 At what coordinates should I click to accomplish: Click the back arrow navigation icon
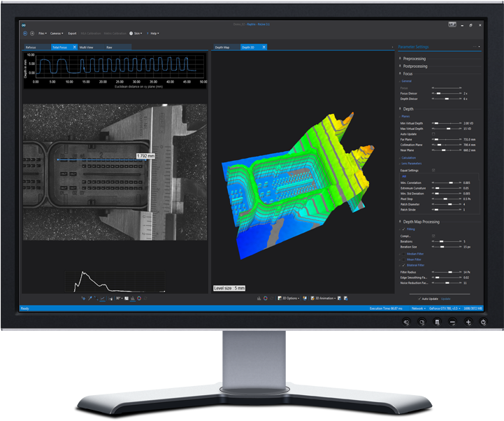(x=26, y=33)
